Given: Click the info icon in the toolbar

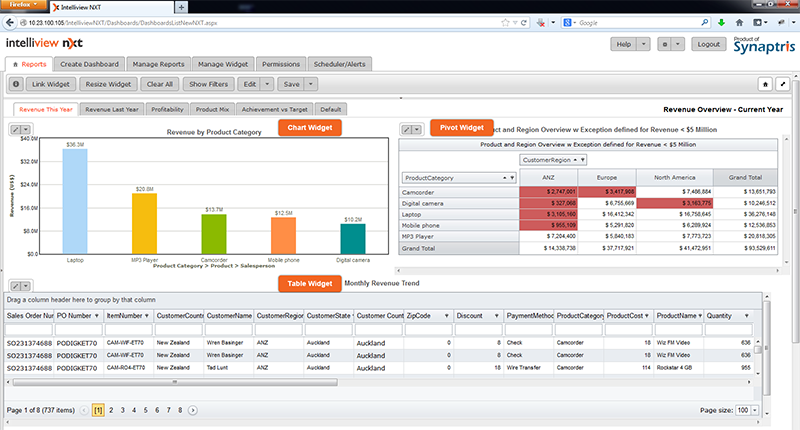Looking at the screenshot, I should pos(17,85).
